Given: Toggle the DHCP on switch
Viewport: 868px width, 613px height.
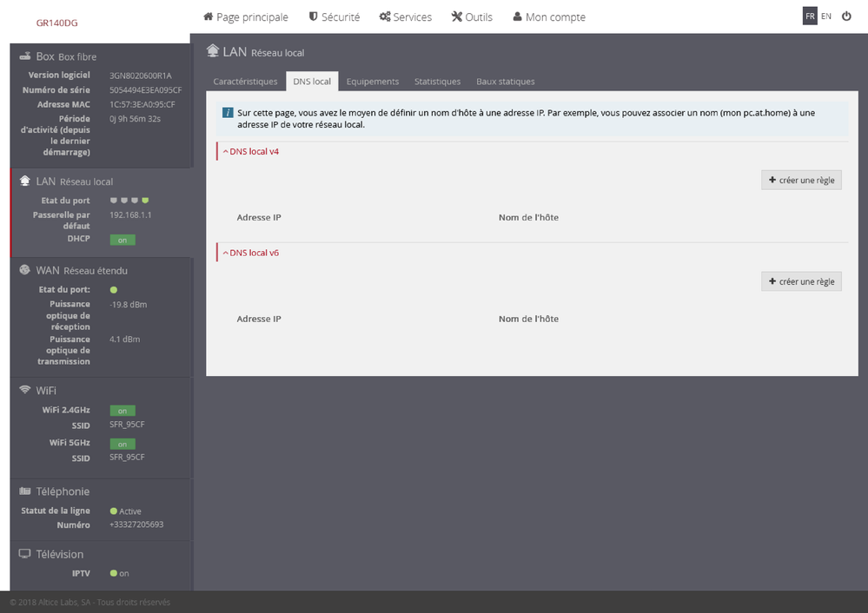Looking at the screenshot, I should (122, 240).
